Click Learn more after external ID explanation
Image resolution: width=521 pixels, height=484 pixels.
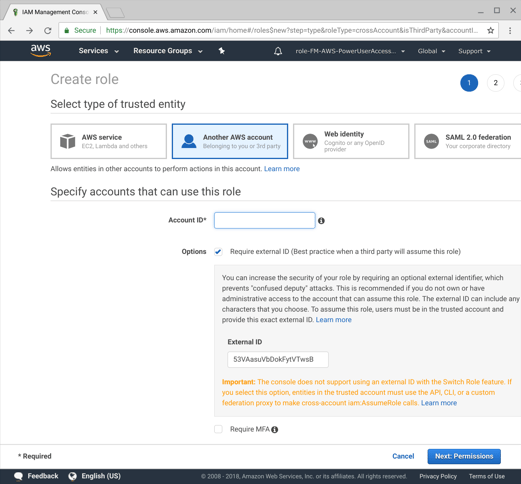333,320
